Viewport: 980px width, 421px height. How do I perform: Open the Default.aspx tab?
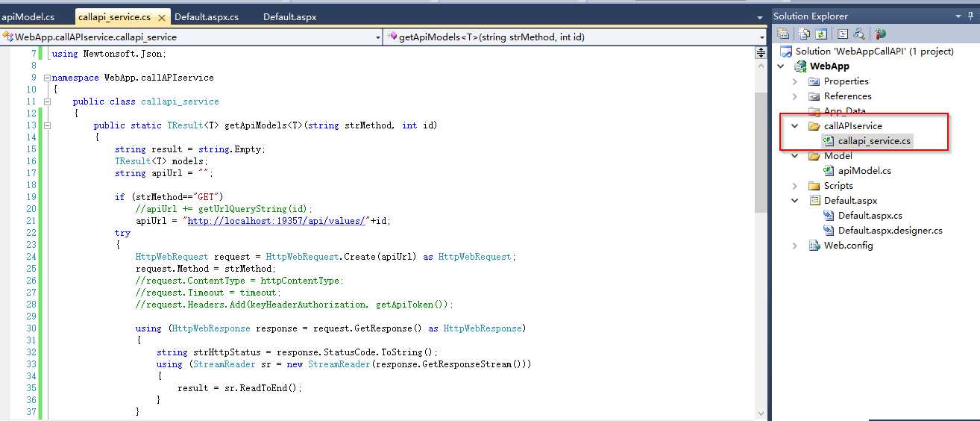coord(290,16)
